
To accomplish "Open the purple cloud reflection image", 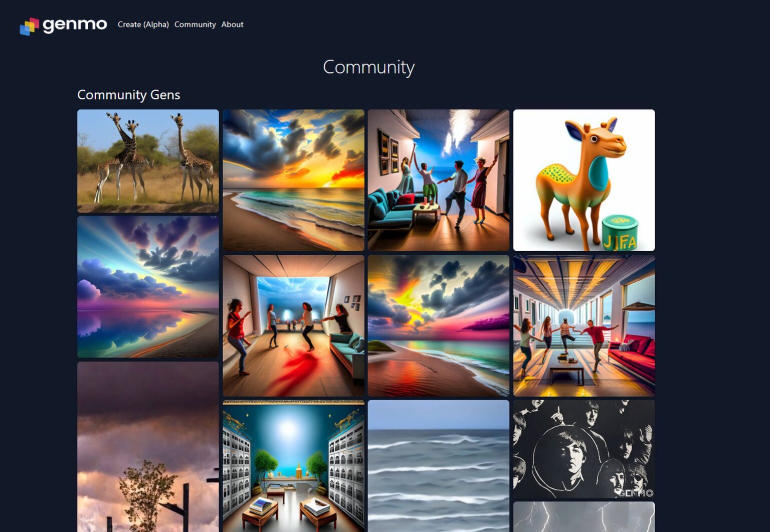I will [148, 287].
